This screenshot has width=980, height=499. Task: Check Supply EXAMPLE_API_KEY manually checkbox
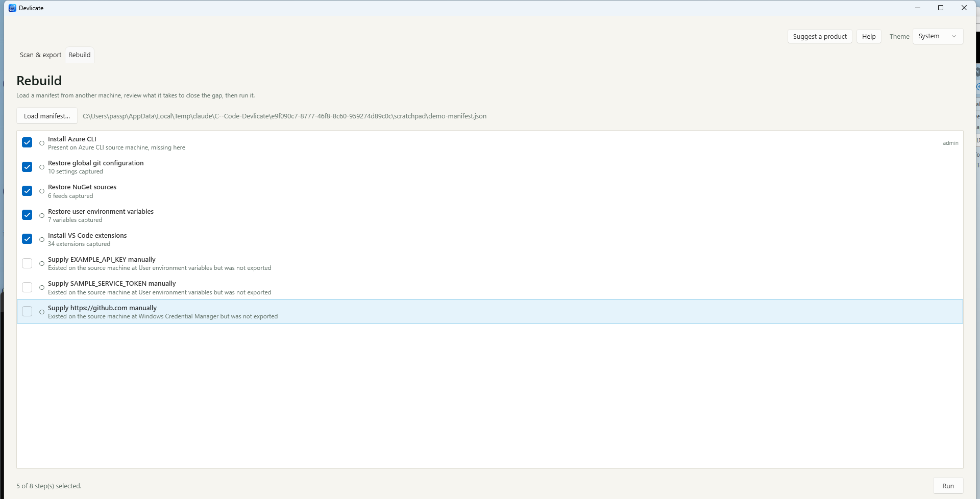pyautogui.click(x=27, y=263)
